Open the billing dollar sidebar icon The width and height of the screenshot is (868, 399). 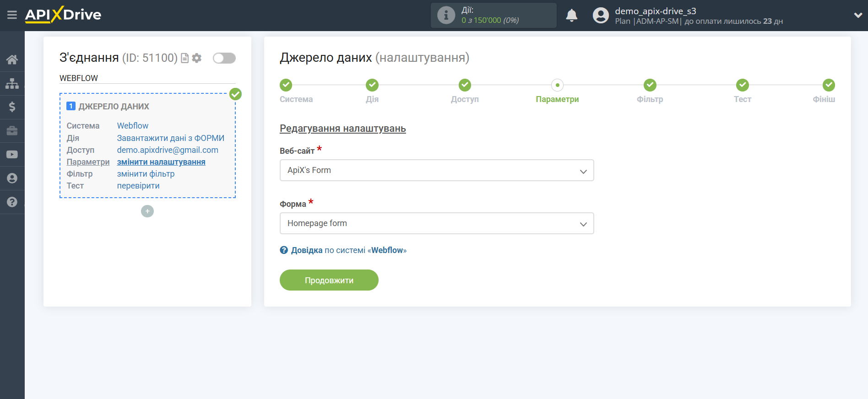pyautogui.click(x=12, y=107)
